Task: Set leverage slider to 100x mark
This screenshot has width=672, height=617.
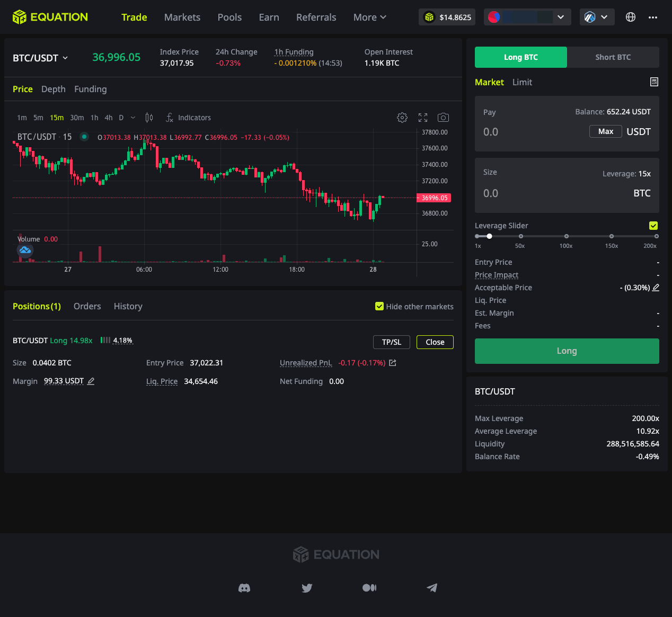Action: [x=567, y=236]
